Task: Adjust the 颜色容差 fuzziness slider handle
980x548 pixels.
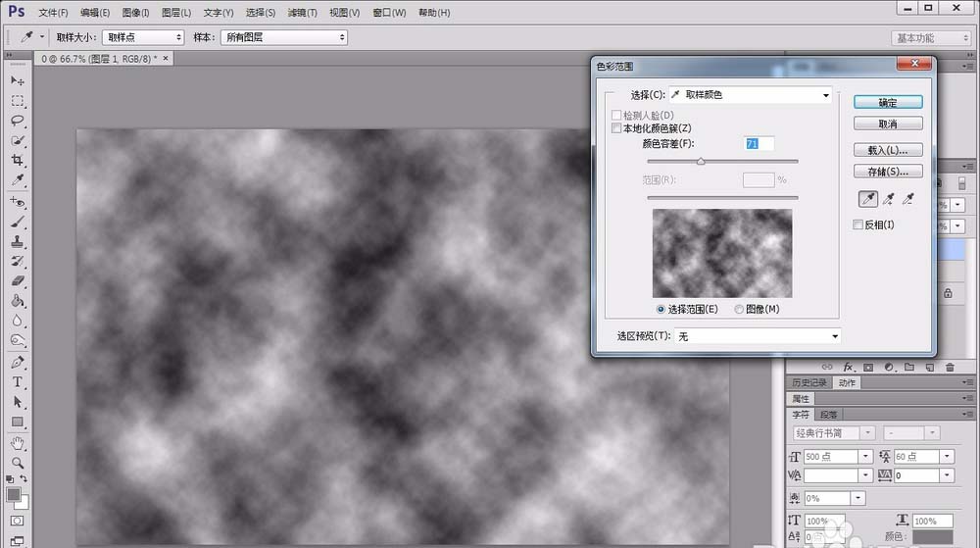Action: click(701, 161)
